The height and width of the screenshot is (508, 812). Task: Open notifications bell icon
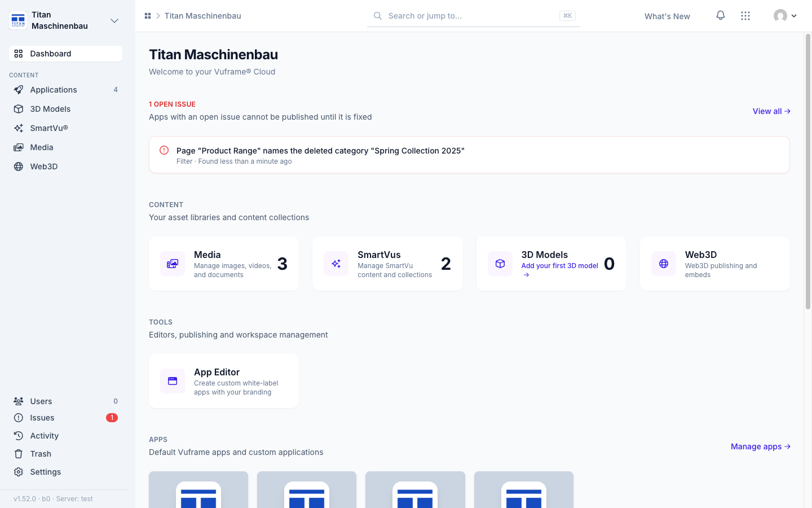coord(721,16)
